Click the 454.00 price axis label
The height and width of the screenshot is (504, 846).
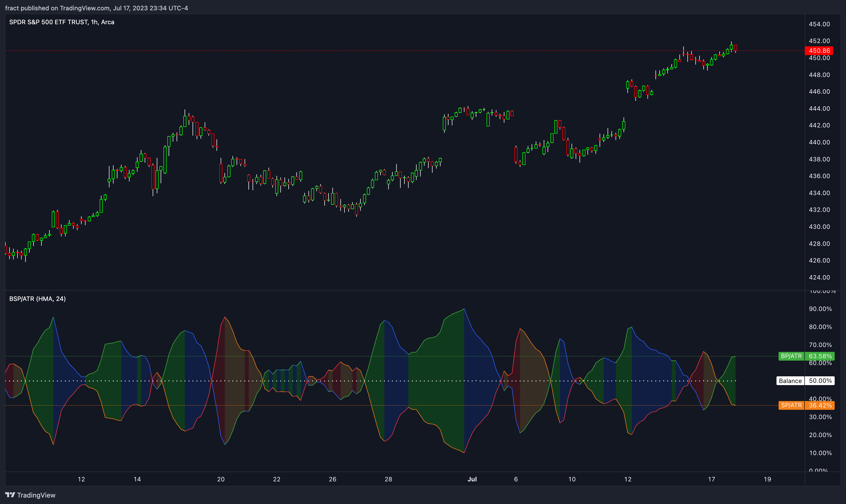[x=819, y=24]
